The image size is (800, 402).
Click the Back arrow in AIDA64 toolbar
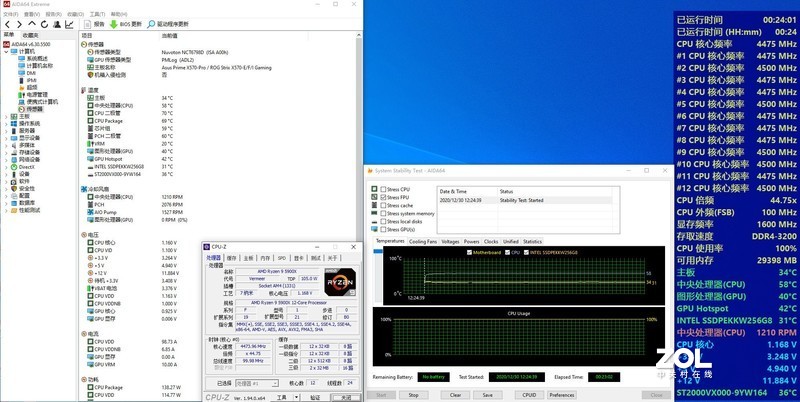[x=6, y=23]
